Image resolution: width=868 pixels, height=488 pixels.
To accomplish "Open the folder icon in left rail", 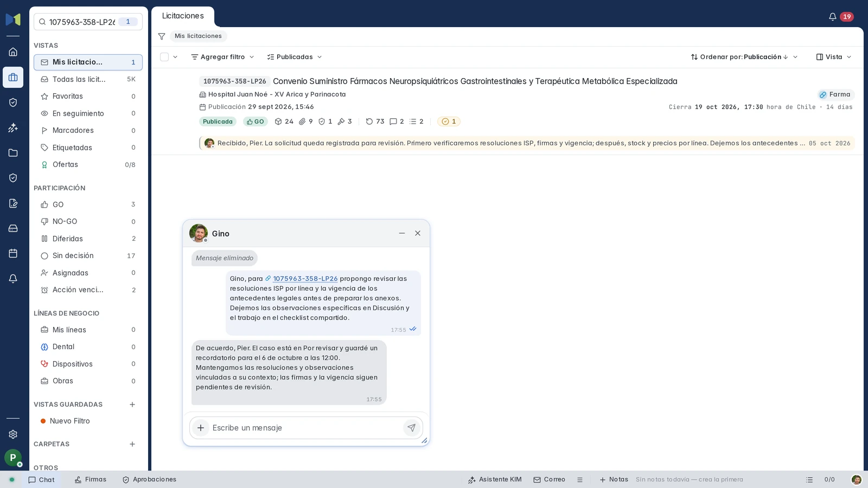I will pyautogui.click(x=13, y=153).
